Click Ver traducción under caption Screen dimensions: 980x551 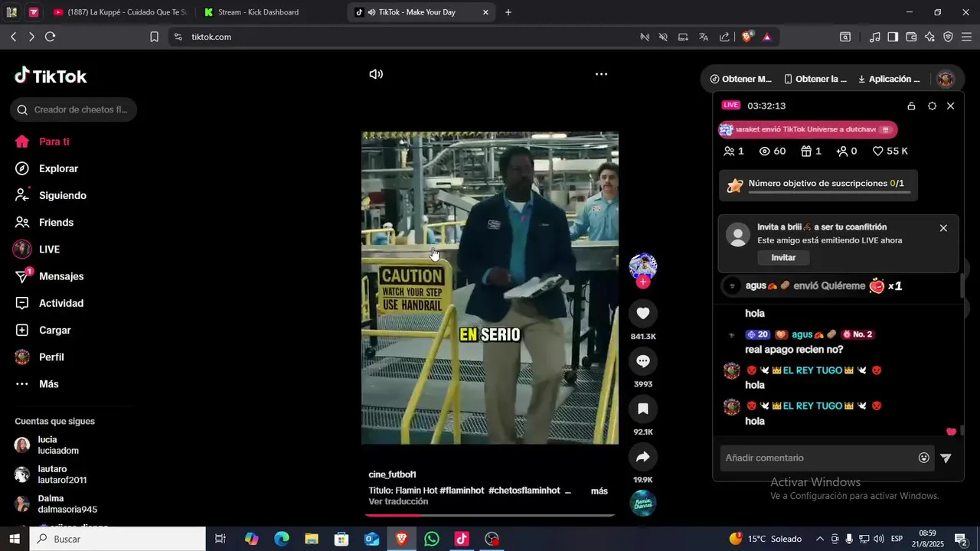pos(398,502)
